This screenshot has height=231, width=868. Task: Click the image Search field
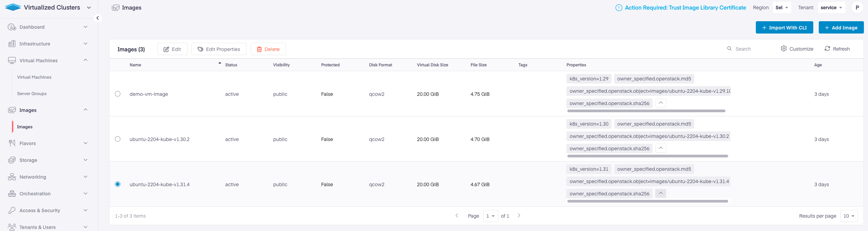tap(749, 49)
